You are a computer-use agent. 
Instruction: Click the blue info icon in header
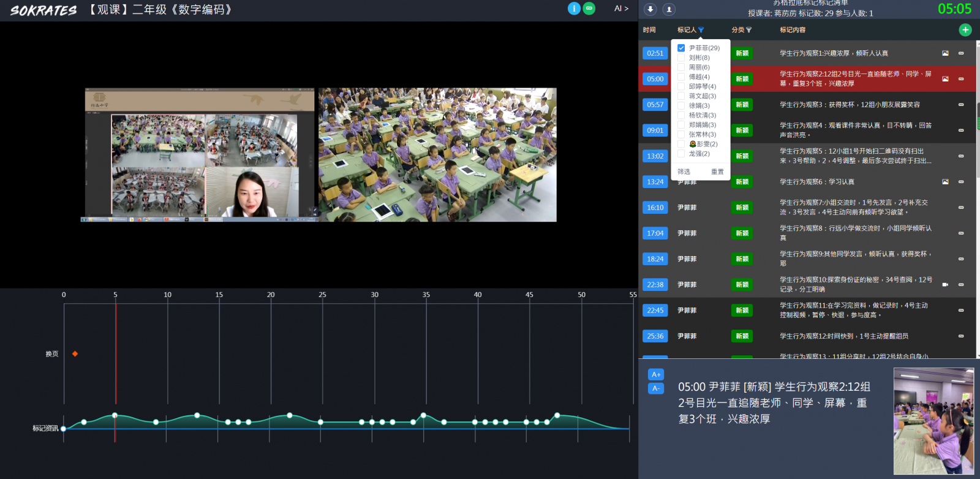(573, 9)
